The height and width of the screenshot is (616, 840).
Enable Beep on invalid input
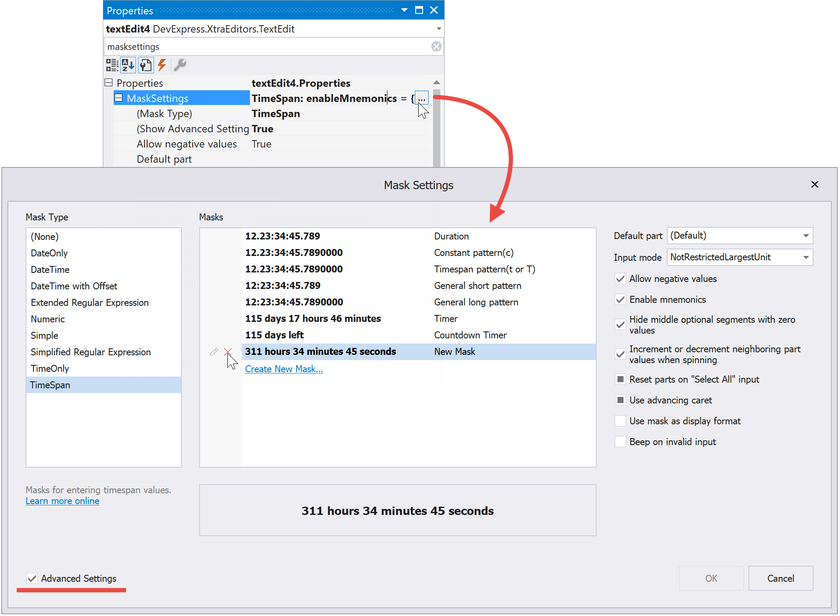(x=620, y=442)
